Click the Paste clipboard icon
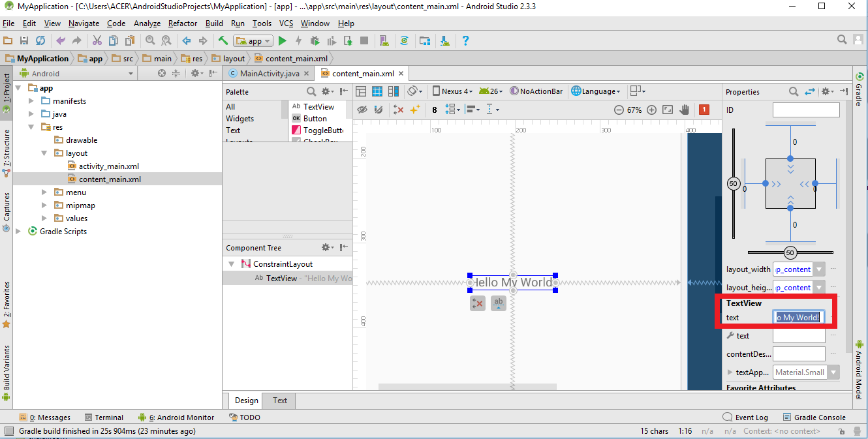This screenshot has width=868, height=439. [130, 40]
